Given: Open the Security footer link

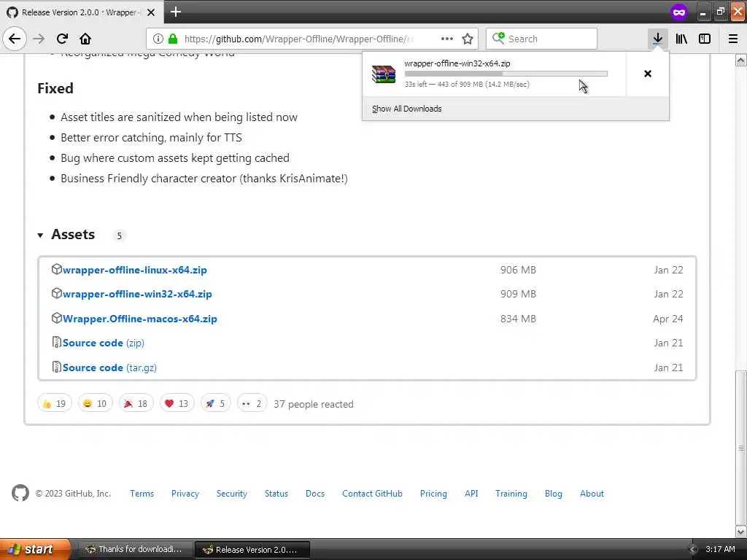Looking at the screenshot, I should pyautogui.click(x=232, y=494).
